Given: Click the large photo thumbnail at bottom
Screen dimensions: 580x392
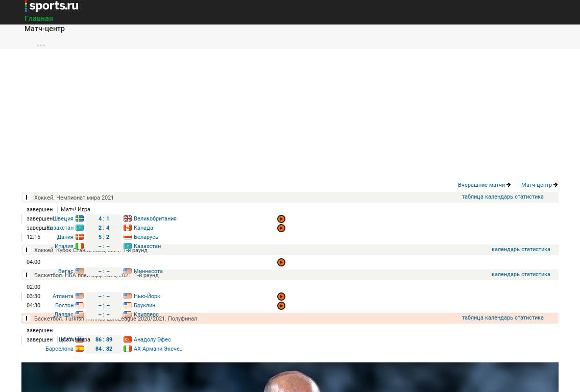Looking at the screenshot, I should [x=290, y=377].
